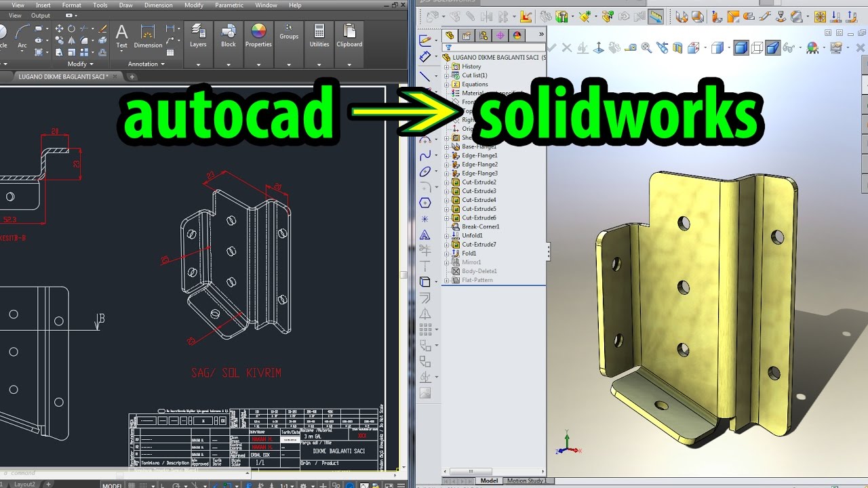Select Equations node in SolidWorks tree
This screenshot has width=868, height=488.
pyautogui.click(x=474, y=84)
